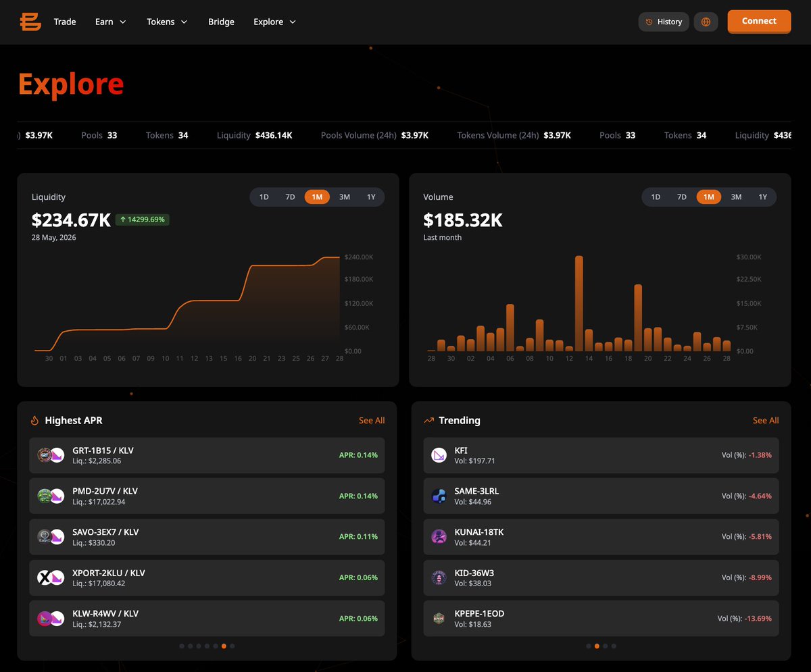The width and height of the screenshot is (811, 672).
Task: Go to last page dot of Trending
Action: click(614, 646)
